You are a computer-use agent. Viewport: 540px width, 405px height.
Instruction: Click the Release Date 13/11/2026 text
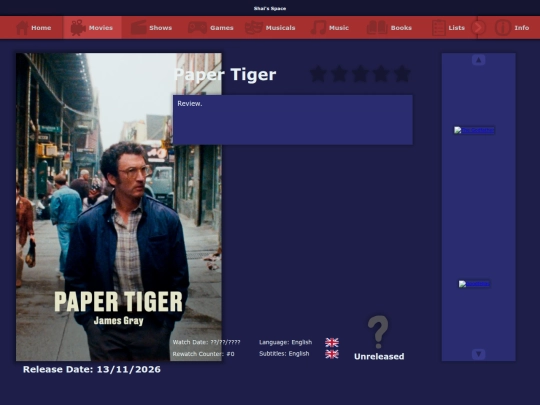[92, 369]
